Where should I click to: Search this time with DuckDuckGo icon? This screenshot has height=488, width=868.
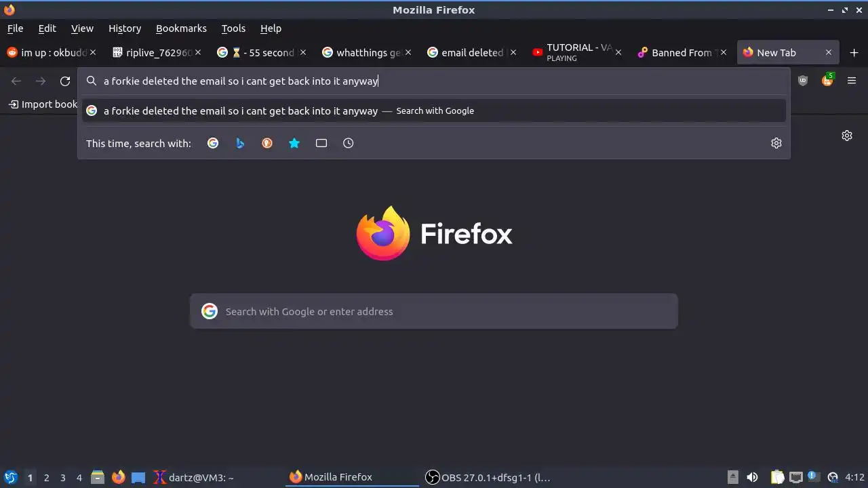[267, 143]
